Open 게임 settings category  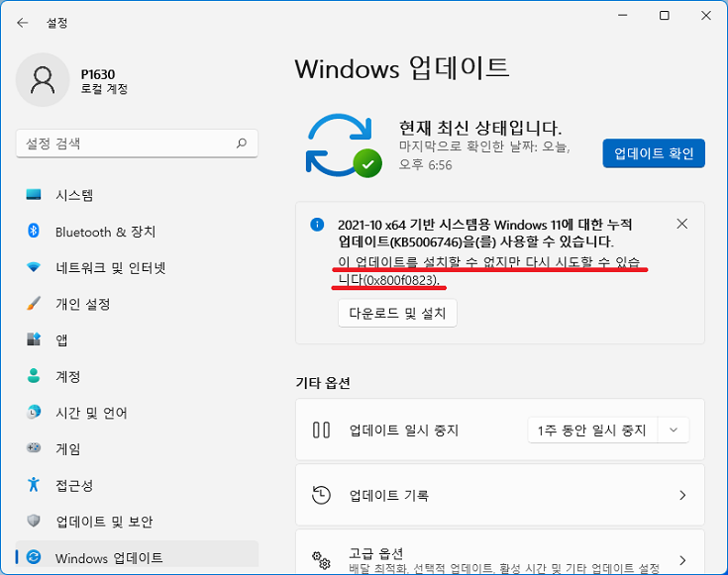pos(137,448)
